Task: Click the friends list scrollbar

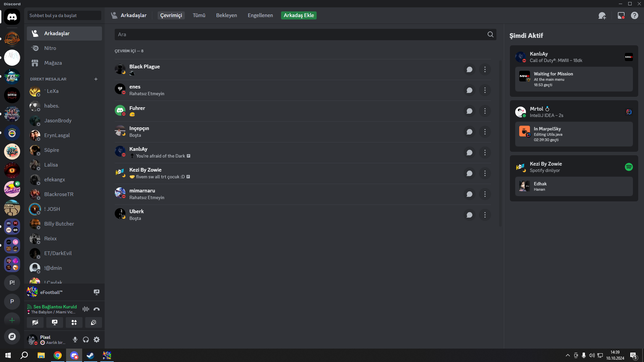Action: click(500, 144)
